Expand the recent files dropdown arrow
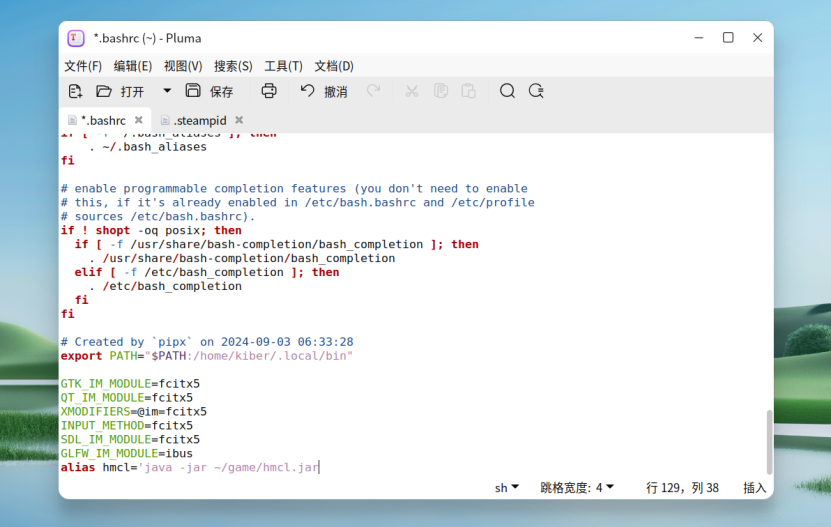Screen dimensions: 831x527 pyautogui.click(x=167, y=91)
